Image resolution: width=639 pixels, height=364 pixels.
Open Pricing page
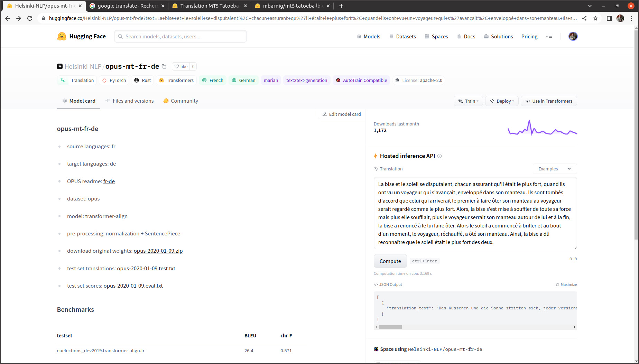click(529, 36)
